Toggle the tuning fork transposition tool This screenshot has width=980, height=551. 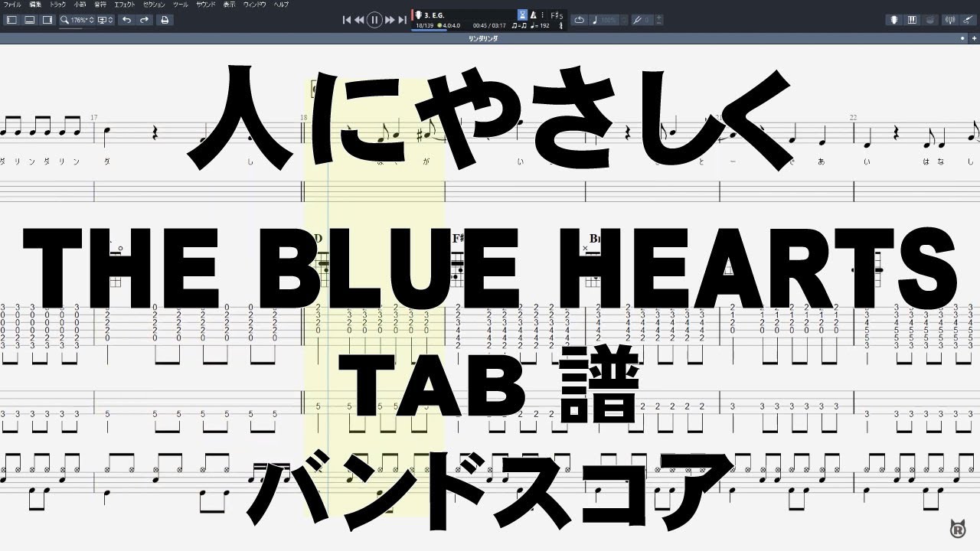tap(636, 20)
